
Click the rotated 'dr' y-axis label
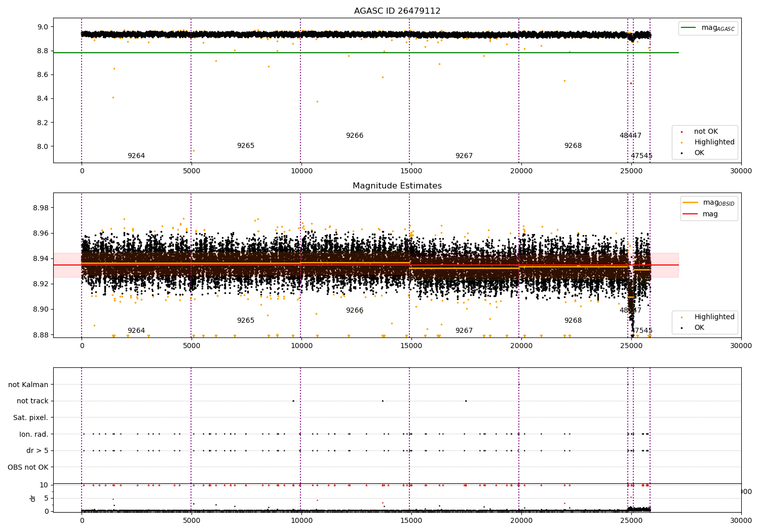pos(33,498)
